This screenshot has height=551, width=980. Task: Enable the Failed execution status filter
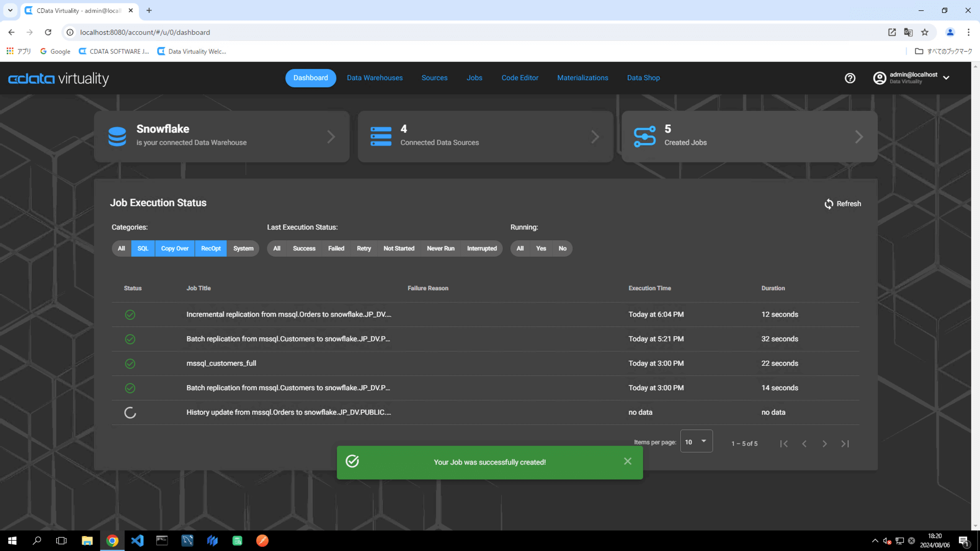[336, 248]
